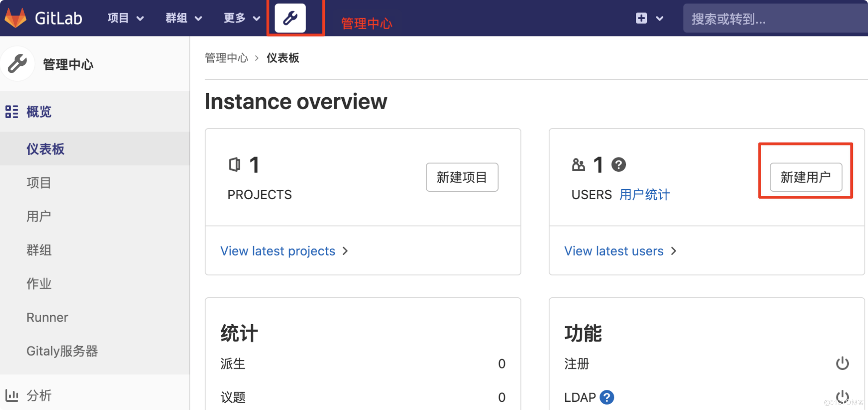
Task: Click the plus (new item) icon in top bar
Action: (x=641, y=18)
